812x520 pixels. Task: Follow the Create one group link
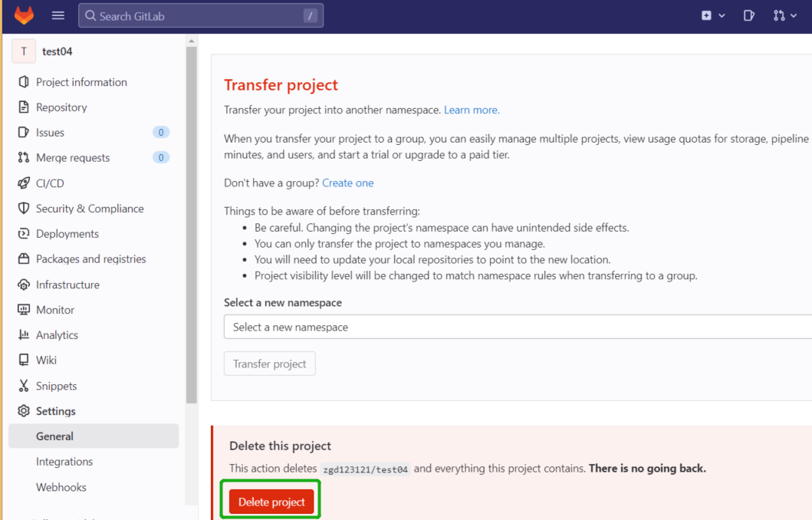click(x=348, y=183)
